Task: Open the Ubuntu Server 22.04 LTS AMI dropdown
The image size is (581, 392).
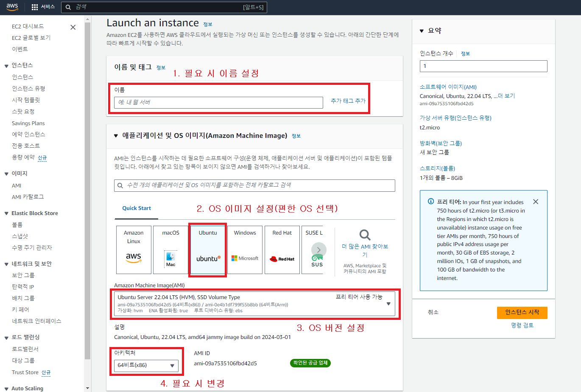Action: [254, 303]
